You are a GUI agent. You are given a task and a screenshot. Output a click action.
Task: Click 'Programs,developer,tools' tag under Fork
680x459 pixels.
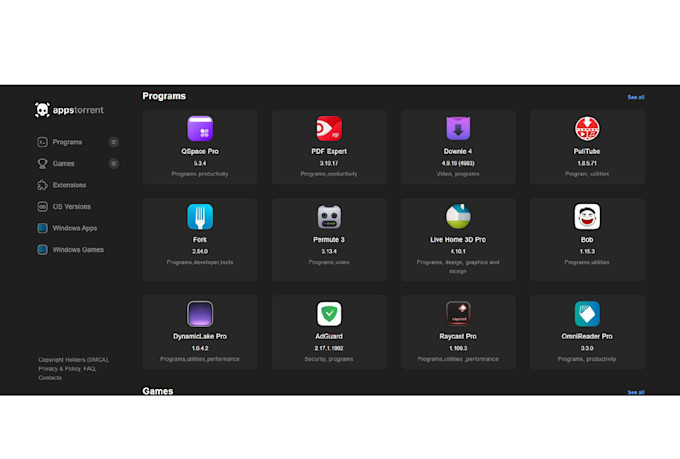point(200,262)
